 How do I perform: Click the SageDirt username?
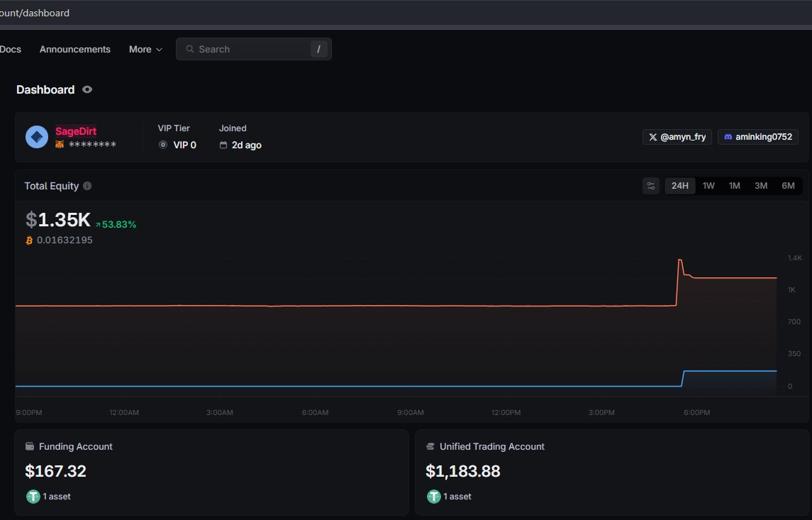click(x=76, y=131)
